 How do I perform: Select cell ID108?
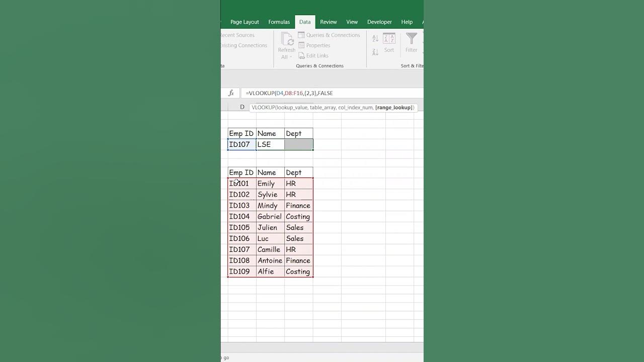pyautogui.click(x=242, y=261)
